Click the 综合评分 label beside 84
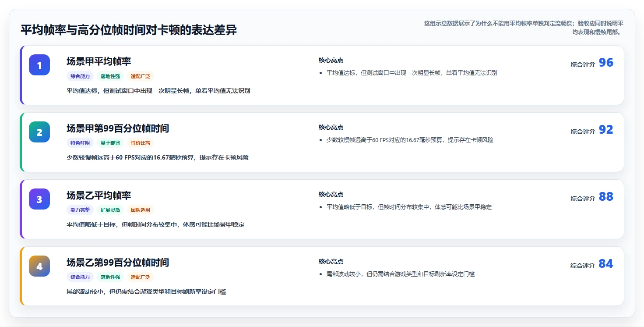The image size is (644, 327). [583, 266]
